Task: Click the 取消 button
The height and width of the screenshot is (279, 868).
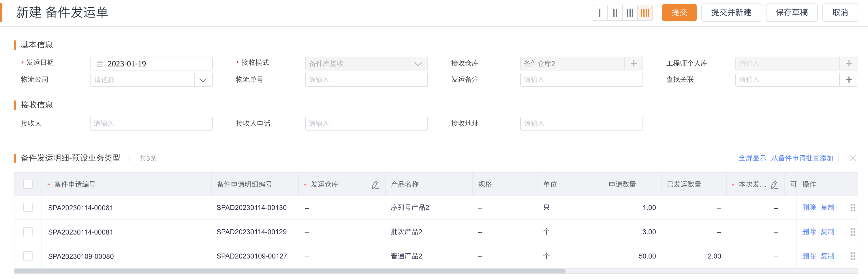Action: [x=840, y=13]
